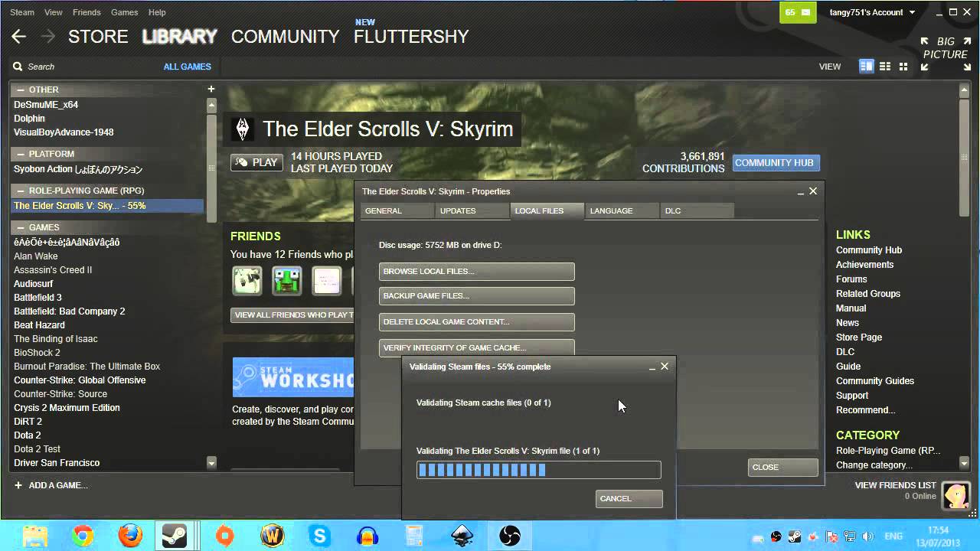Click the Add a Game plus icon
980x551 pixels.
coord(18,485)
